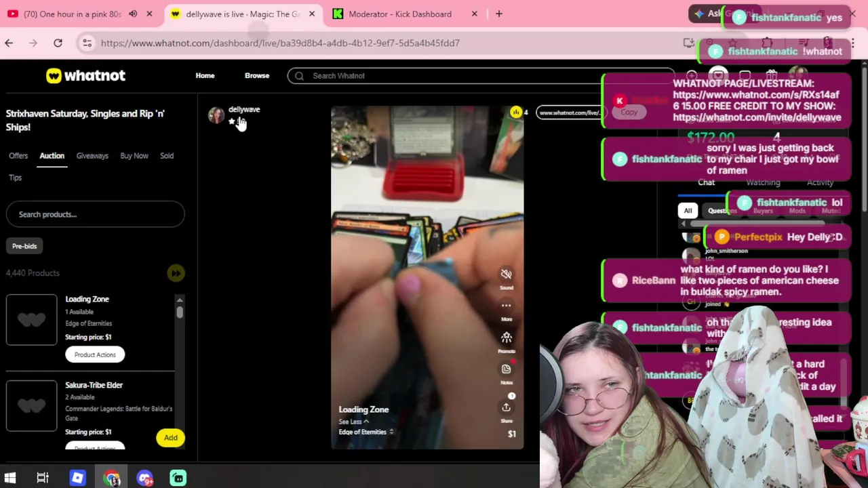Click the browser address bar URL
This screenshot has height=488, width=868.
(280, 43)
